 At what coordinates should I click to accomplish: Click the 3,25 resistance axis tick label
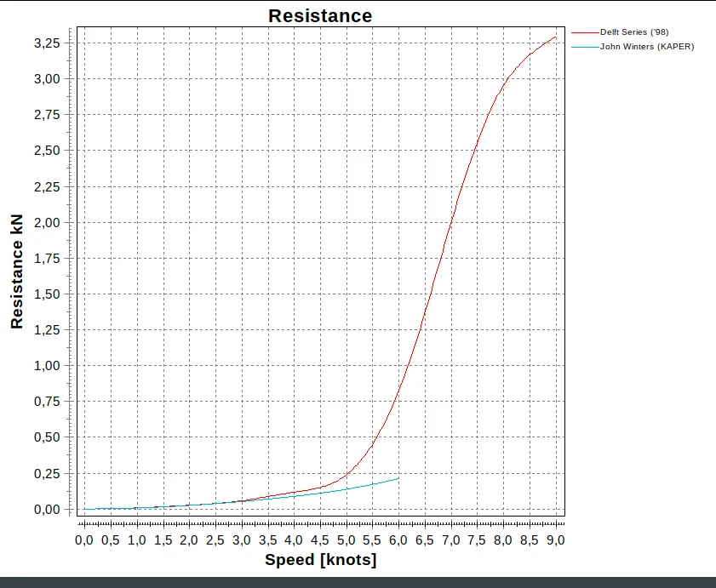coord(46,43)
